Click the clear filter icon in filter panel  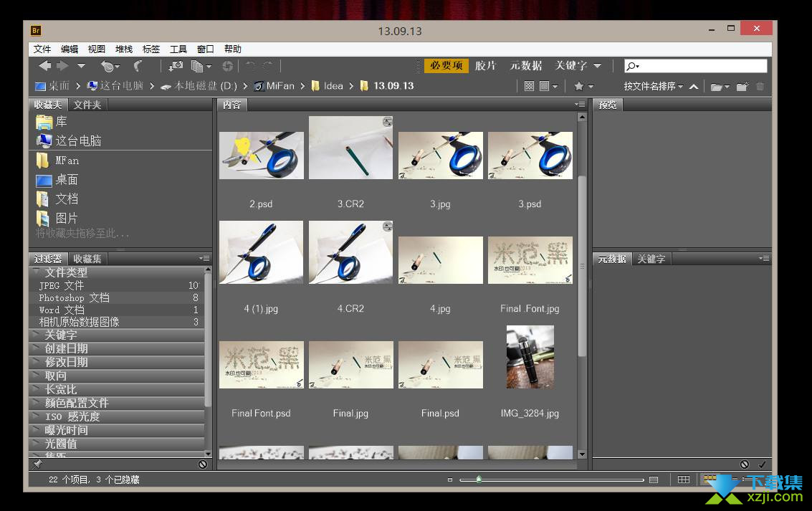pyautogui.click(x=203, y=464)
